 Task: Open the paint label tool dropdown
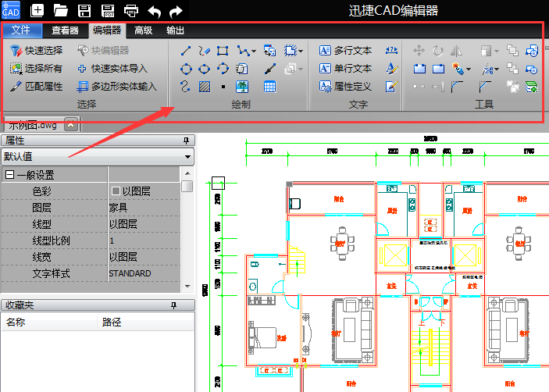(x=469, y=69)
